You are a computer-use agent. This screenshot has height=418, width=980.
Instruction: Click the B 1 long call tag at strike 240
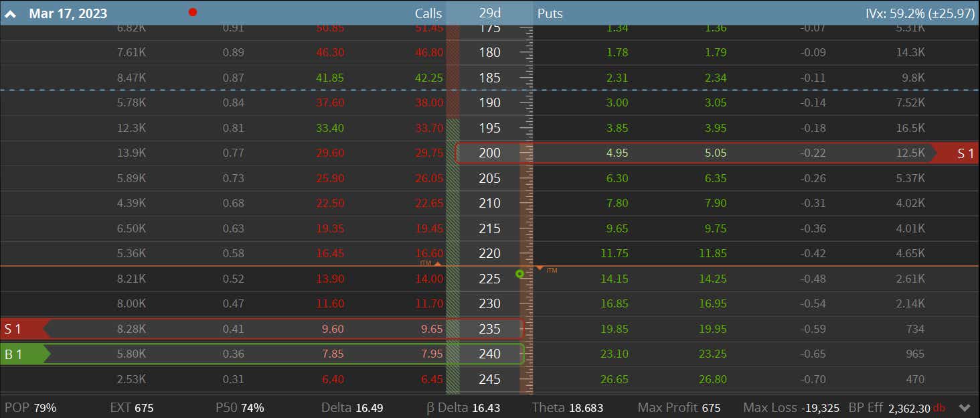(x=25, y=354)
